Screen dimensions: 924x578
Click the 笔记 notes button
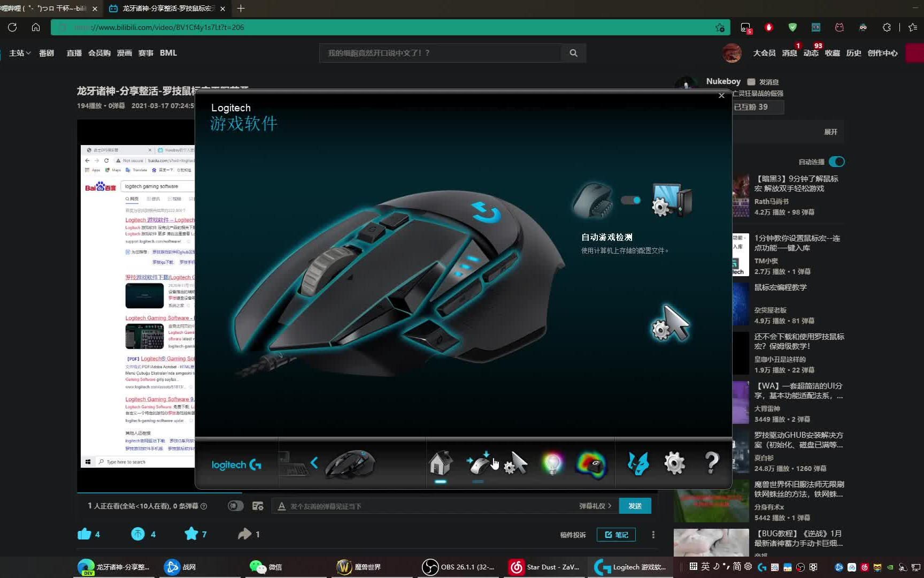click(x=616, y=535)
